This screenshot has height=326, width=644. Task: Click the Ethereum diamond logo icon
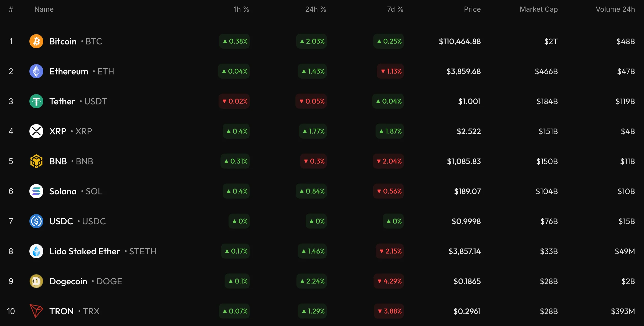pyautogui.click(x=36, y=71)
